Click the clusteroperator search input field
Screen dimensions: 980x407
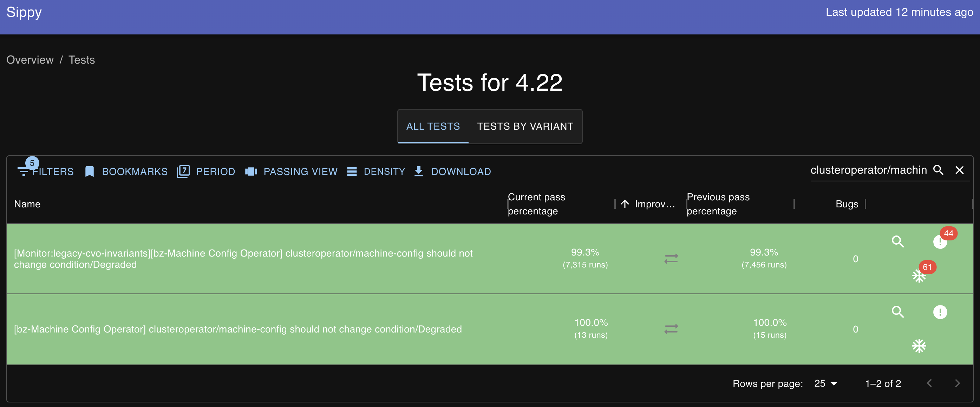click(x=868, y=170)
